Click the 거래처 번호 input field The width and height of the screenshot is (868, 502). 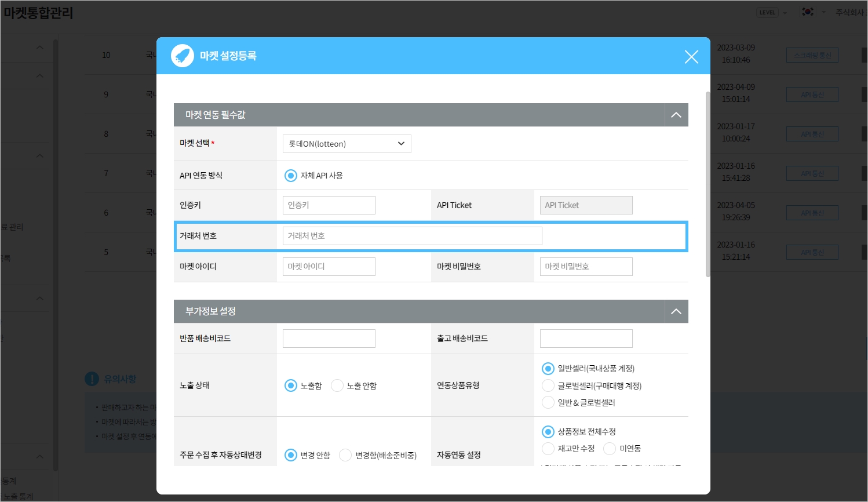[x=412, y=236]
